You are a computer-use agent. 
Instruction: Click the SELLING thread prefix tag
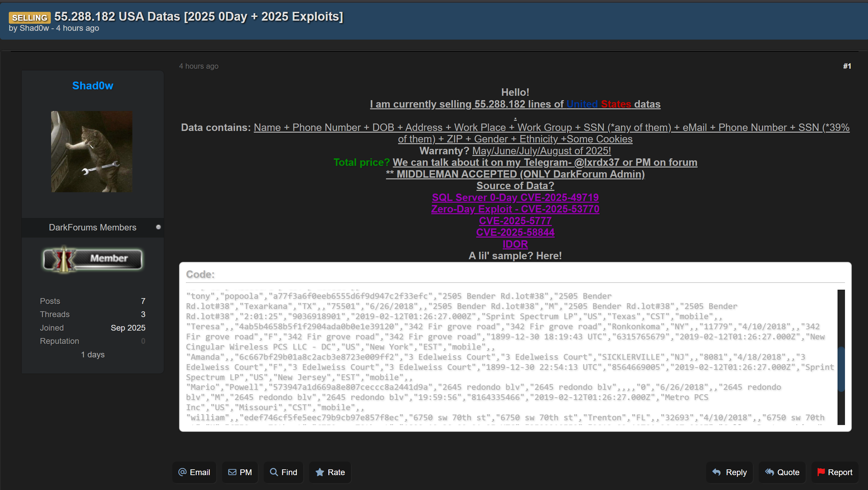point(30,18)
